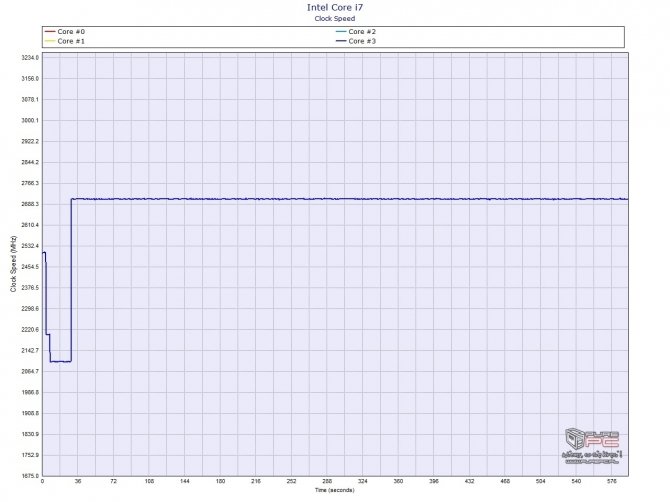Click the Intel Core i7 chart title
The height and width of the screenshot is (502, 670).
pos(335,7)
